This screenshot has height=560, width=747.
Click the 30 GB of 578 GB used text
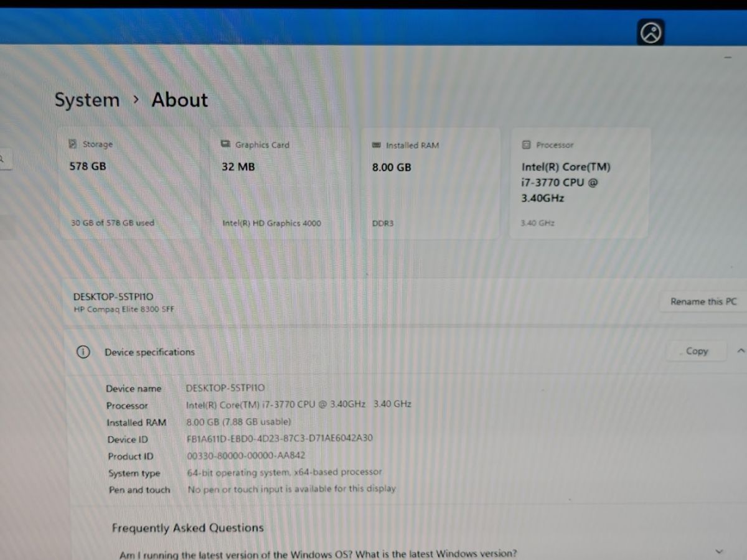(x=113, y=223)
